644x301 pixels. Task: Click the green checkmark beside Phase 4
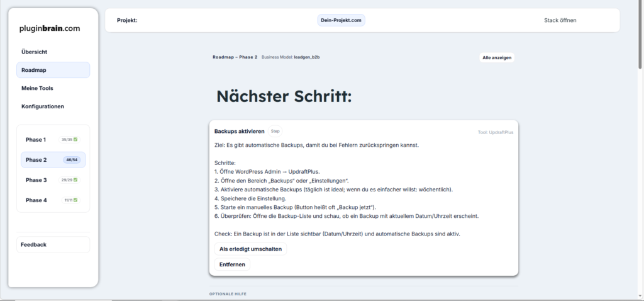click(x=75, y=200)
